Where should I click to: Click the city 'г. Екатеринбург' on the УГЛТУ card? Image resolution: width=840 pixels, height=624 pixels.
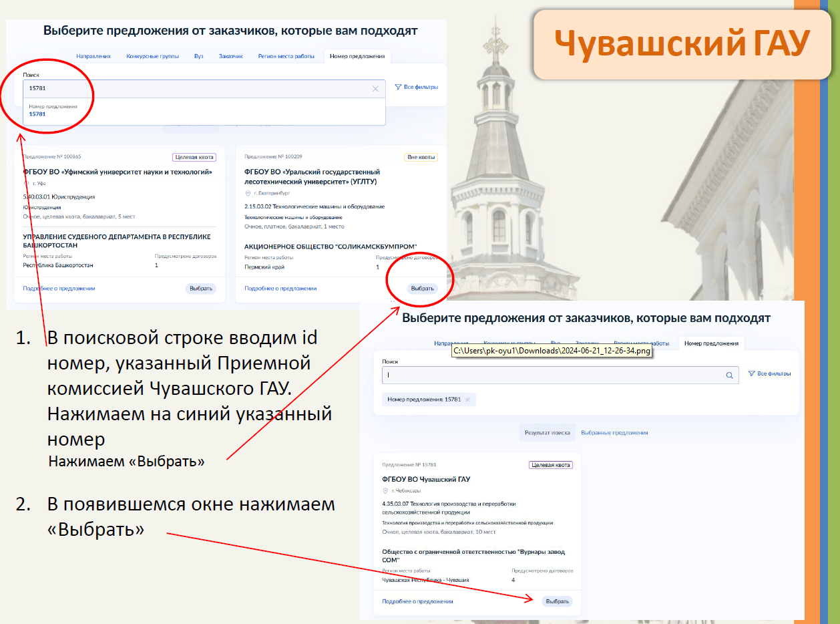coord(272,193)
